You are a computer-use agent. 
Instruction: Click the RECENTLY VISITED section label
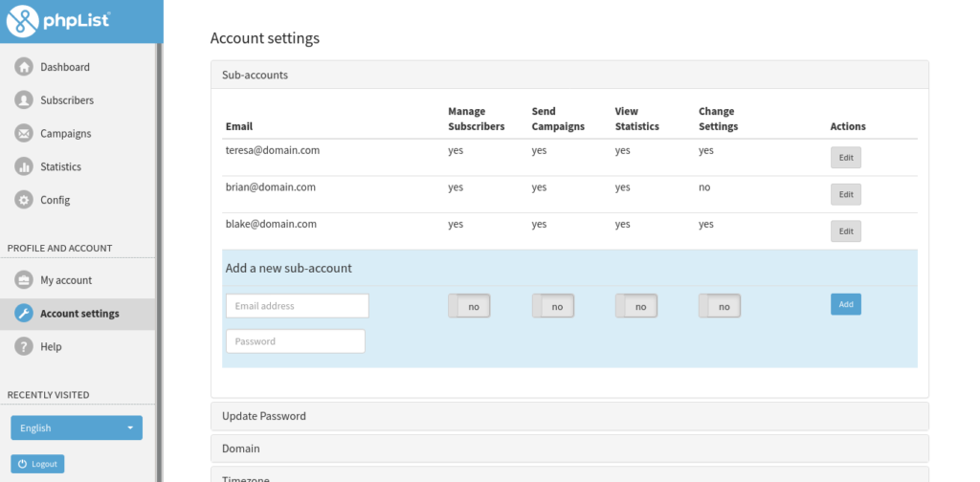click(x=48, y=395)
